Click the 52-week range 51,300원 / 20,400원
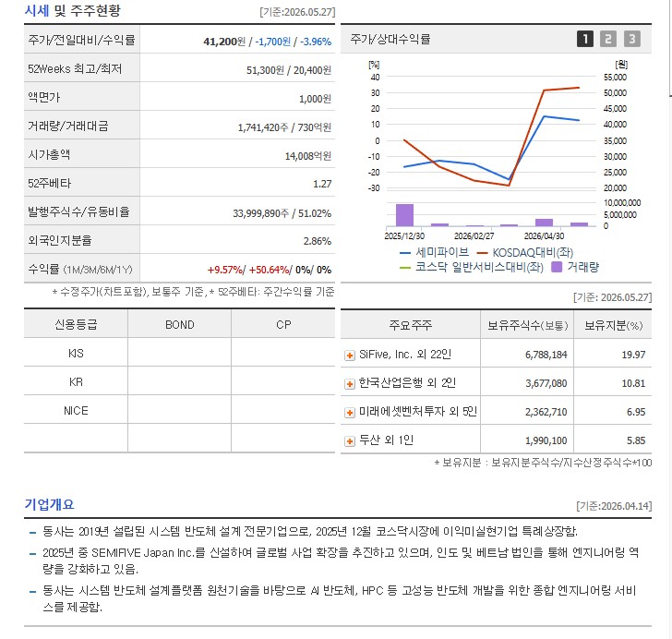The height and width of the screenshot is (639, 672). pos(289,70)
